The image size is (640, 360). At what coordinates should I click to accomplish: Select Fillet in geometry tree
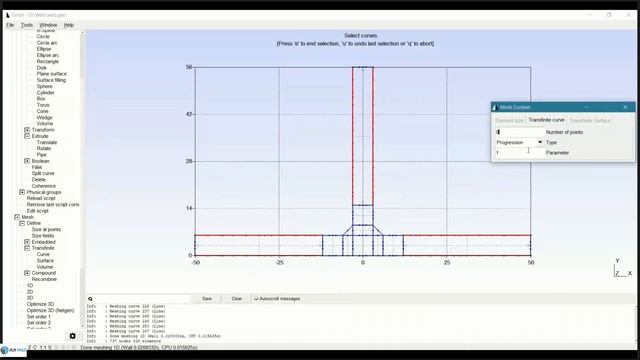pyautogui.click(x=37, y=167)
